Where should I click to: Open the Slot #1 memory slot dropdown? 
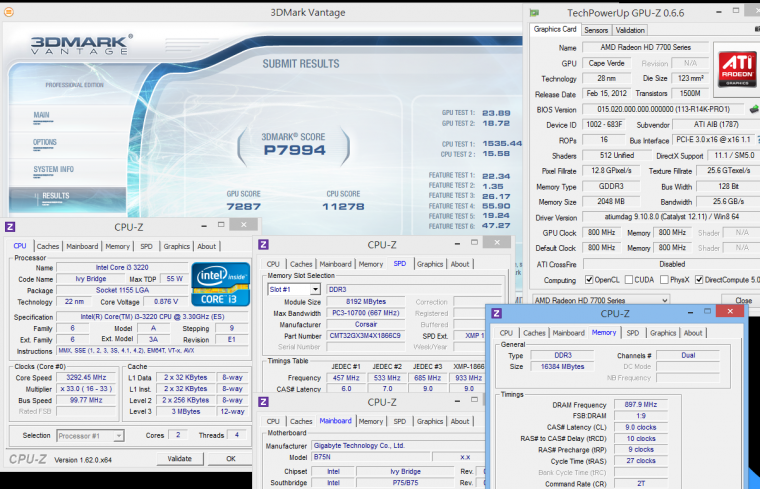(294, 289)
